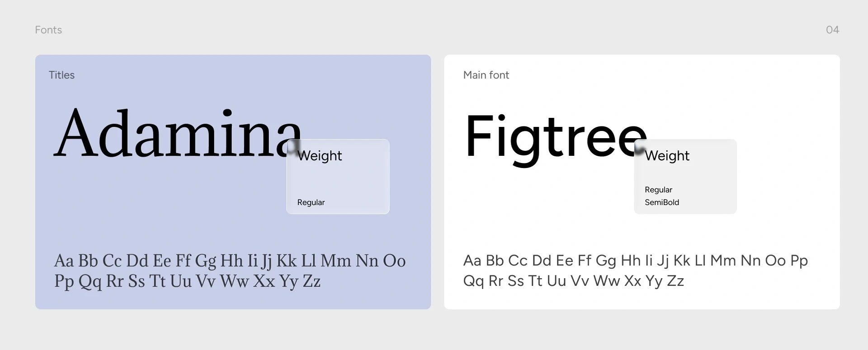The height and width of the screenshot is (350, 868).
Task: Click the Figtree alphabet sample text
Action: [635, 271]
